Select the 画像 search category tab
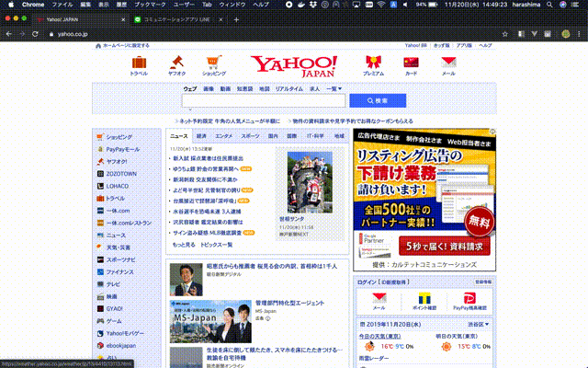The height and width of the screenshot is (368, 588). coord(209,89)
